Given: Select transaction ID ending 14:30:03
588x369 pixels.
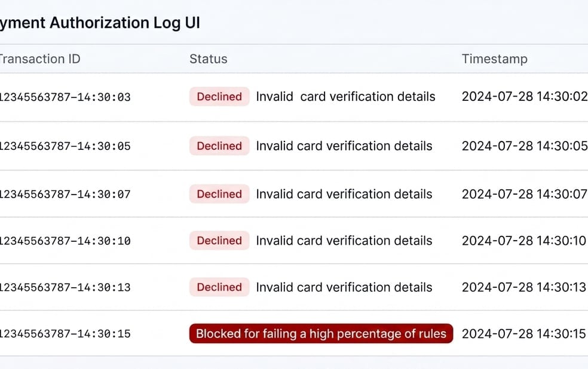Looking at the screenshot, I should pyautogui.click(x=65, y=97).
